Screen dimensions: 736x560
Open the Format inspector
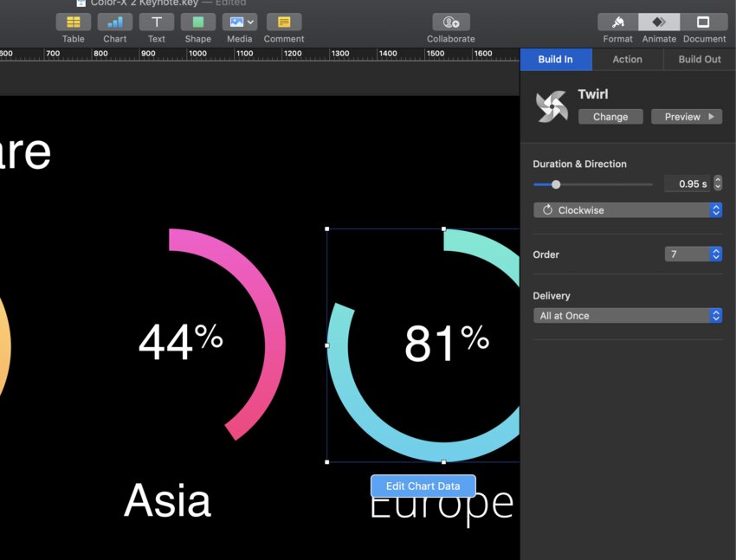click(617, 23)
